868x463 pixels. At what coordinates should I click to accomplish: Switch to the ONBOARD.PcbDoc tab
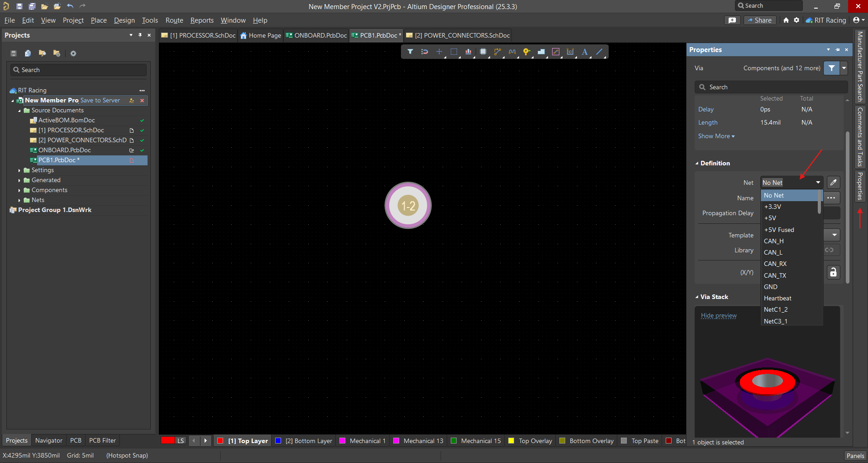pos(316,35)
